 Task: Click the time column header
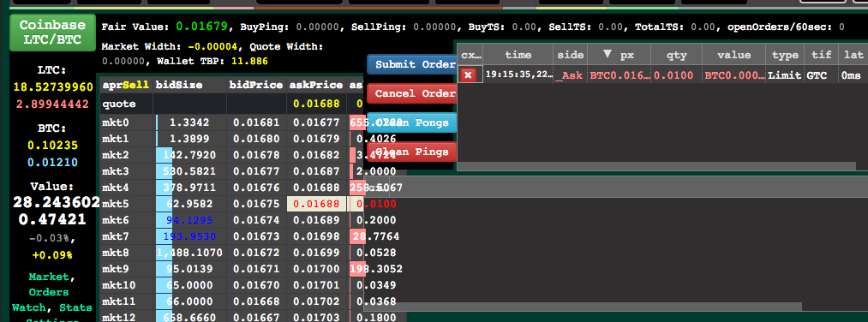click(518, 55)
